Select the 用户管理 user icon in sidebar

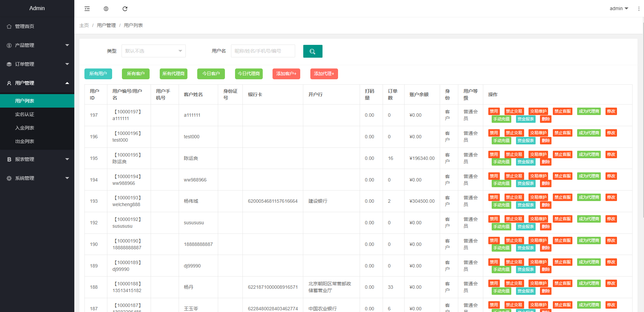click(9, 83)
